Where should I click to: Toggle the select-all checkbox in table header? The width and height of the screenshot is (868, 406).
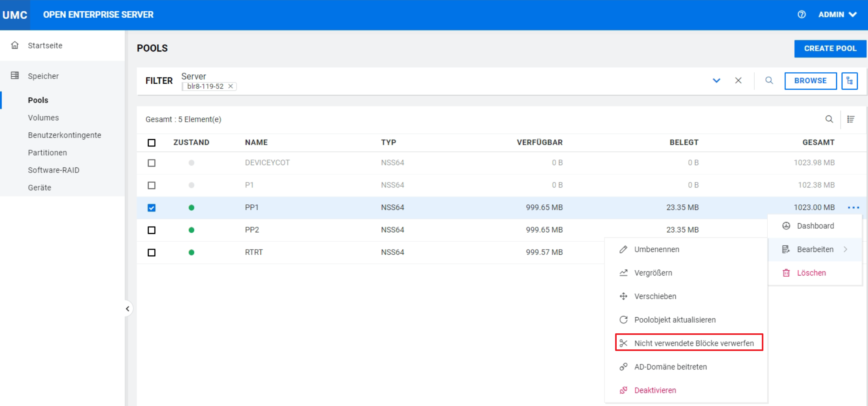pos(151,143)
